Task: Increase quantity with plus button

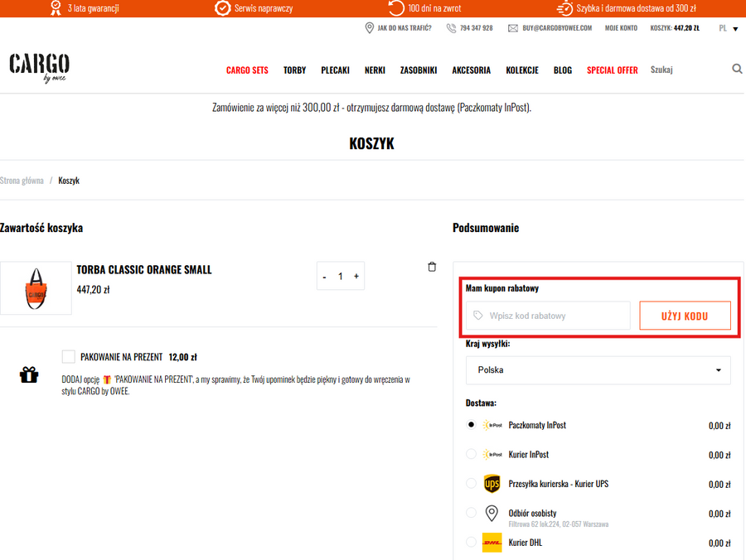Action: 356,277
